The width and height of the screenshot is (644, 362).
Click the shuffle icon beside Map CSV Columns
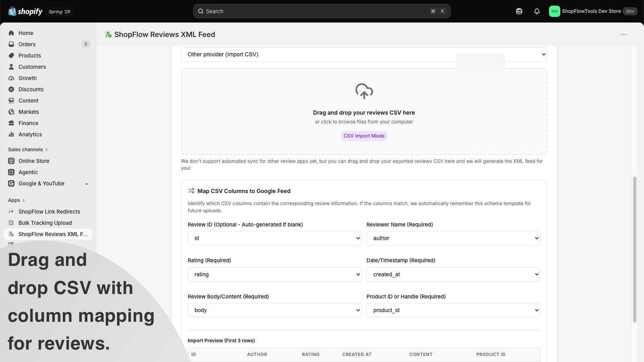pyautogui.click(x=191, y=191)
